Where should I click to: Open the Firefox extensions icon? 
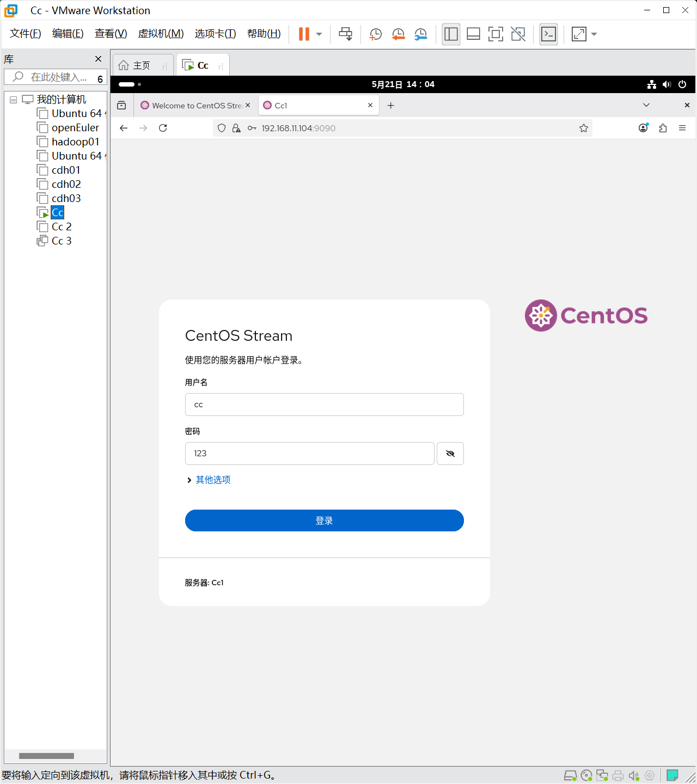click(x=663, y=128)
